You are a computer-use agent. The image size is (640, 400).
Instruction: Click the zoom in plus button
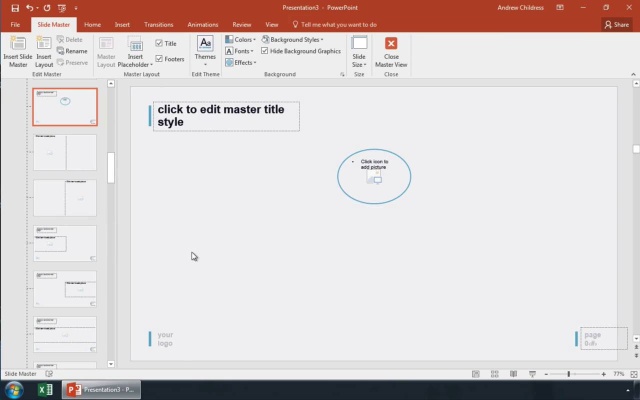(604, 374)
